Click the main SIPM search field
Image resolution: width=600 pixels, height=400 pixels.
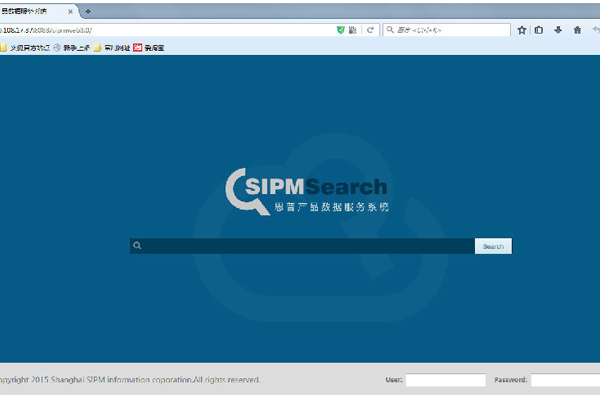pyautogui.click(x=302, y=246)
